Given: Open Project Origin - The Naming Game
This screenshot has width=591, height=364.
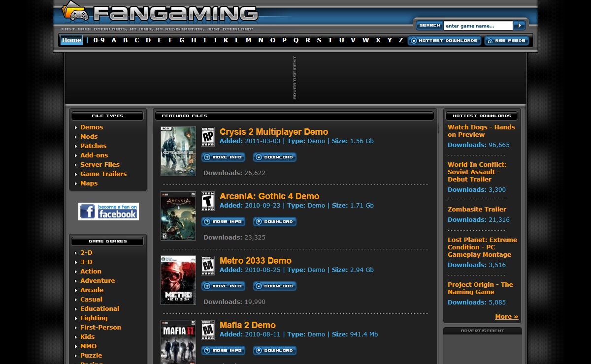Looking at the screenshot, I should (x=480, y=288).
